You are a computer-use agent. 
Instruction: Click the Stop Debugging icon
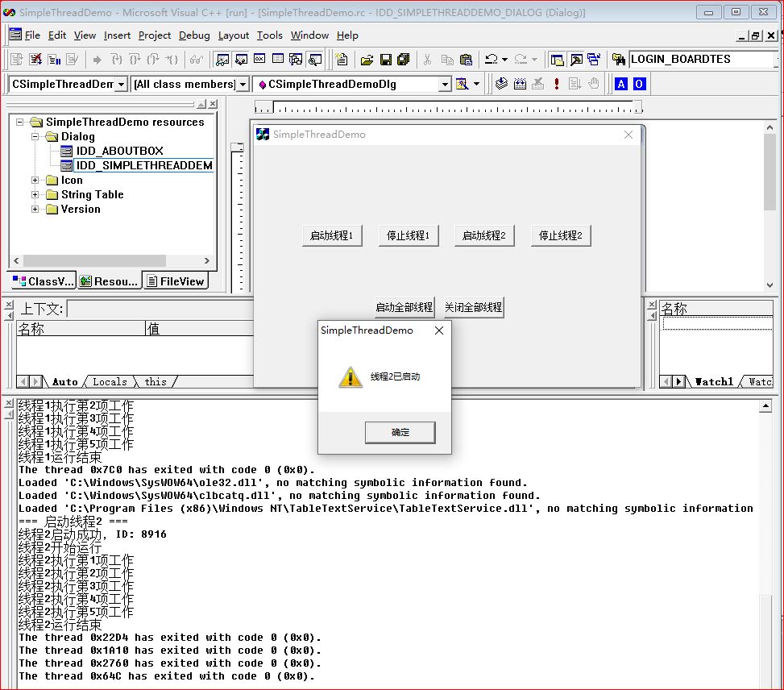pyautogui.click(x=35, y=60)
